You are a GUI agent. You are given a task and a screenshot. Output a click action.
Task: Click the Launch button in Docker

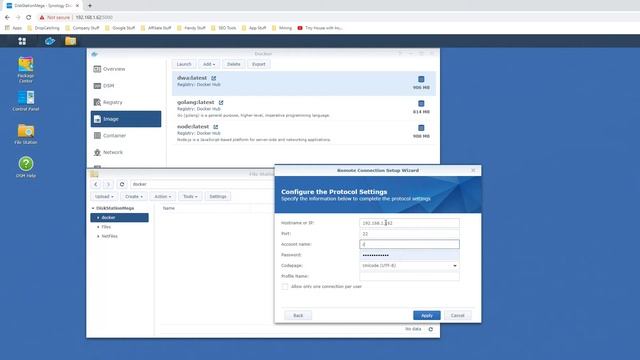click(184, 64)
